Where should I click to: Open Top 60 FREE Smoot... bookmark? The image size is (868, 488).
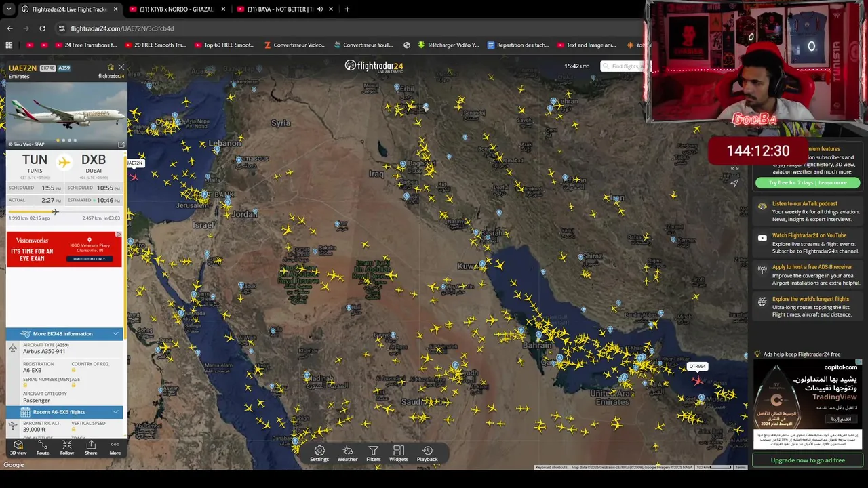[224, 45]
